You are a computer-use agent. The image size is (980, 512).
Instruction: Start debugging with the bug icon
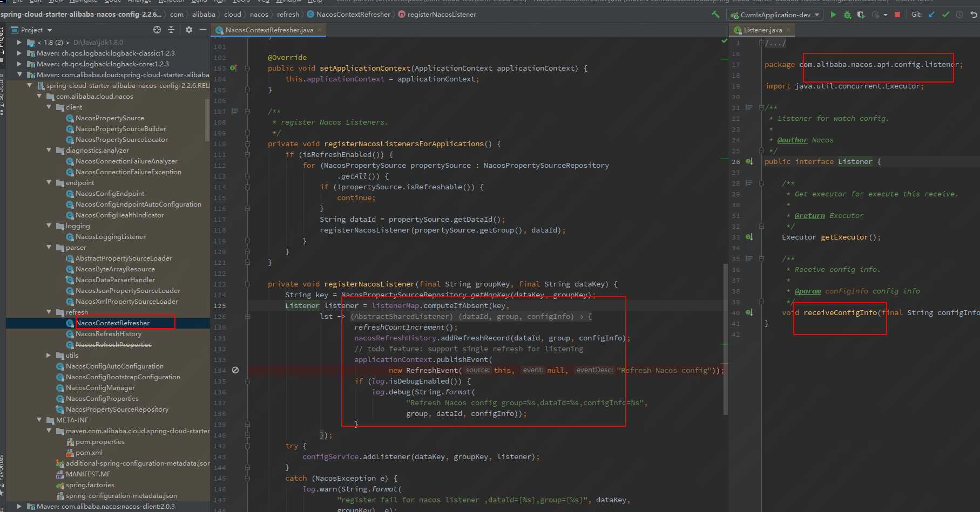pos(847,15)
